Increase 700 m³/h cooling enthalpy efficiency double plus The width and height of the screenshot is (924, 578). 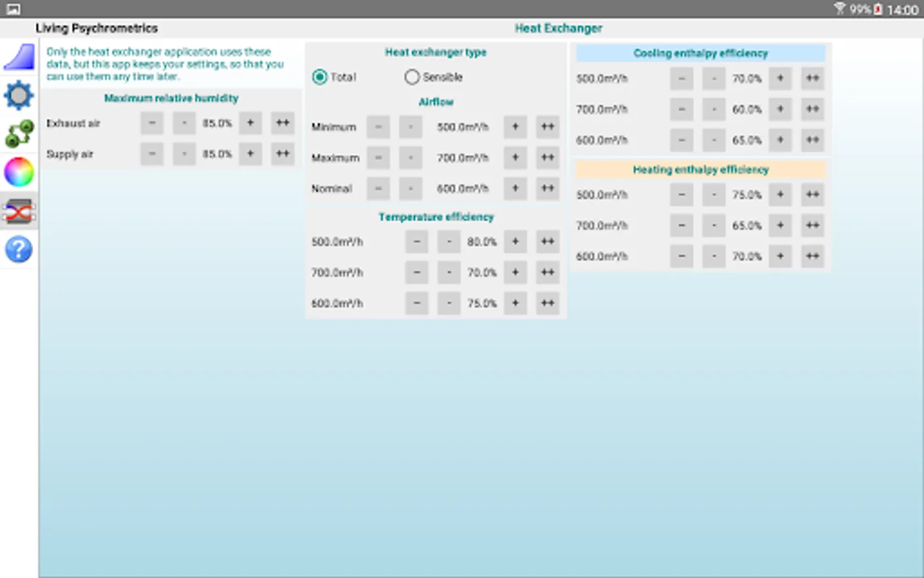[812, 109]
